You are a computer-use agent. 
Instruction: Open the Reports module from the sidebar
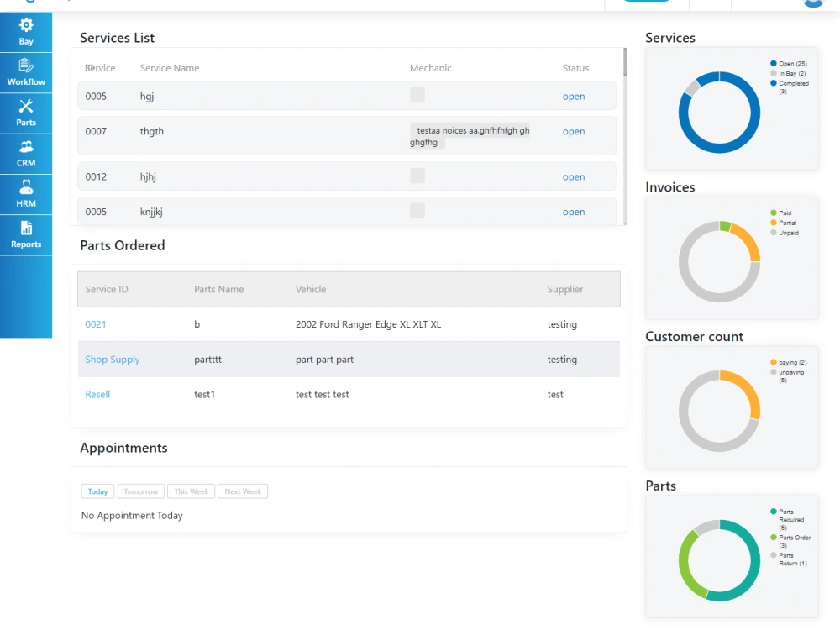26,234
